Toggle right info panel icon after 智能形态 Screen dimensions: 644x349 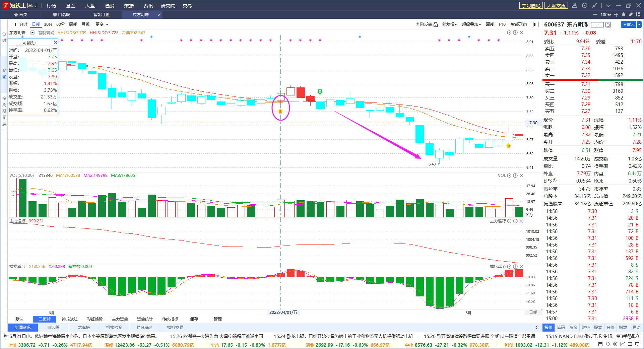click(536, 24)
